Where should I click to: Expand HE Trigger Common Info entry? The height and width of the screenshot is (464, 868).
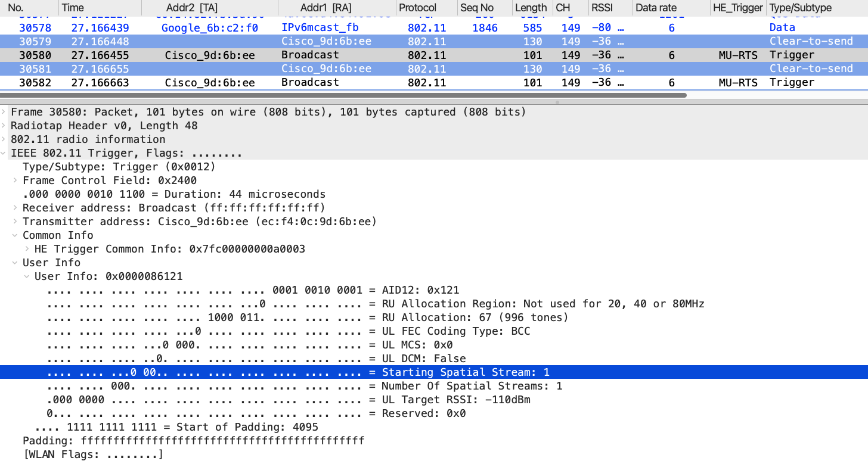click(27, 249)
